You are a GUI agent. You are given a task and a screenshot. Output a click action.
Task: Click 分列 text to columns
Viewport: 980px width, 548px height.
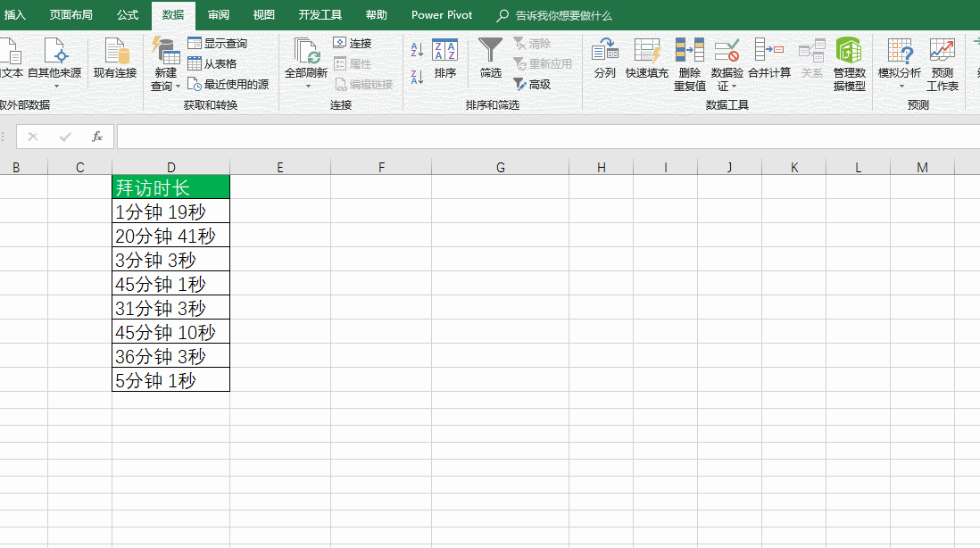pos(605,59)
